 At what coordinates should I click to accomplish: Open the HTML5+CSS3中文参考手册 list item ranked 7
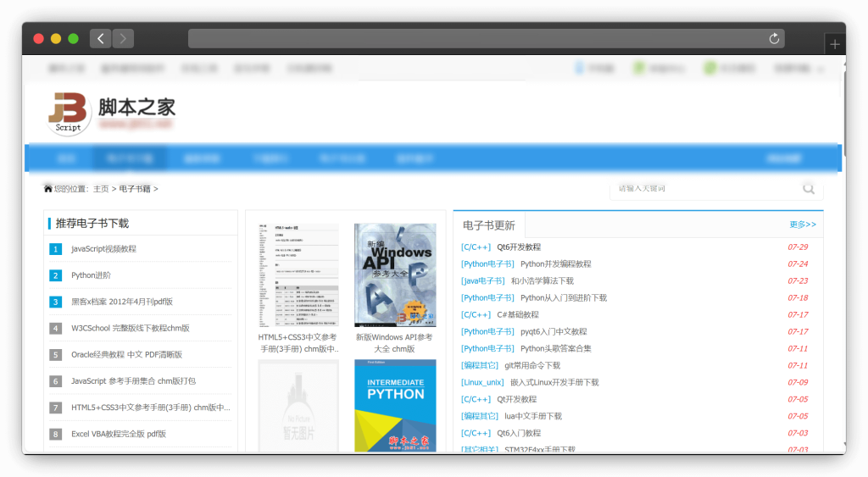coord(151,408)
